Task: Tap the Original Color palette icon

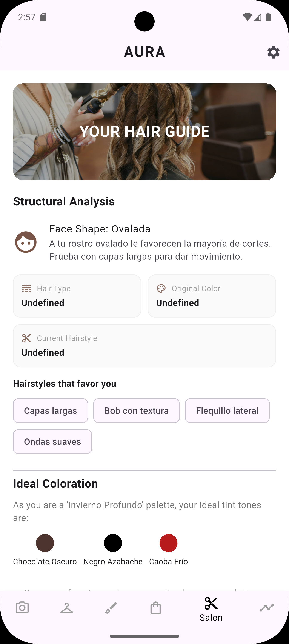Action: tap(161, 288)
